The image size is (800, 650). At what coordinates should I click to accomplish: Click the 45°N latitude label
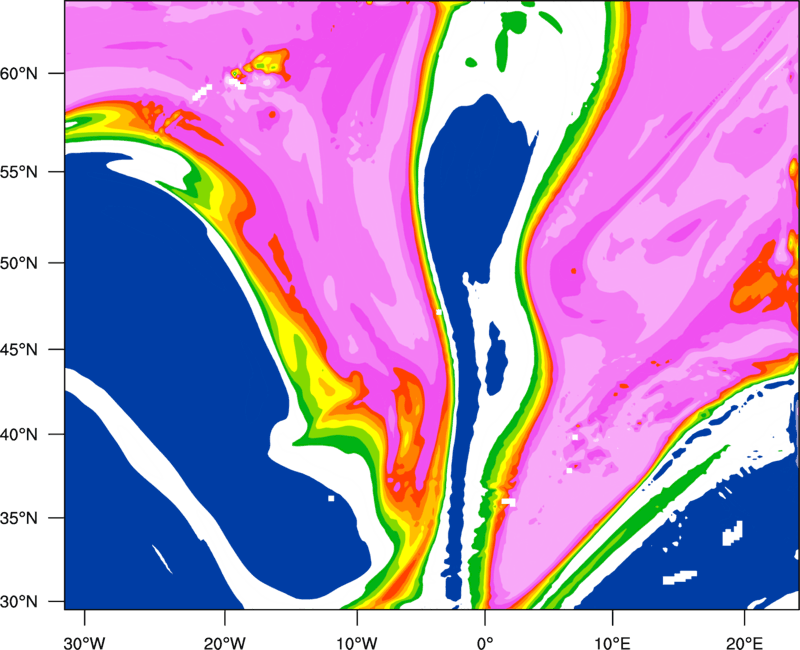(x=19, y=349)
